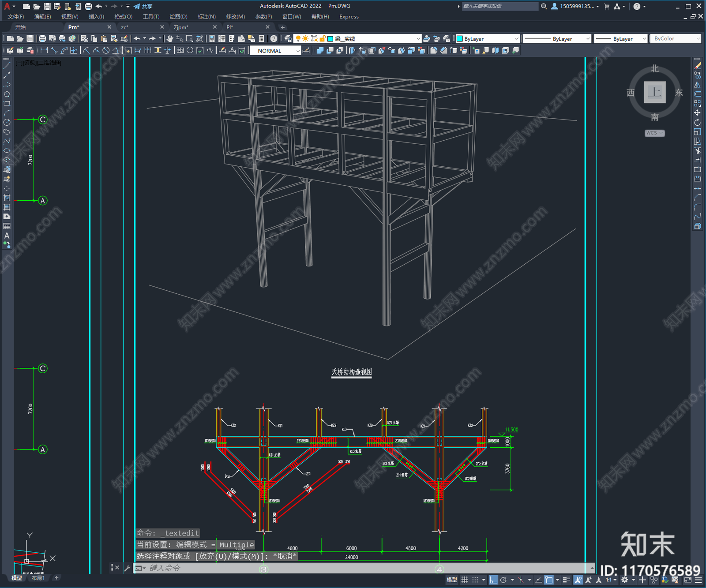Open the 标注(N) menu
706x588 pixels.
[207, 17]
